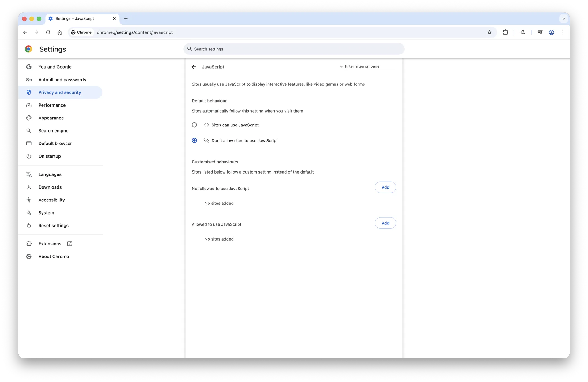Click the palette Appearance icon
Image resolution: width=588 pixels, height=382 pixels.
tap(29, 118)
